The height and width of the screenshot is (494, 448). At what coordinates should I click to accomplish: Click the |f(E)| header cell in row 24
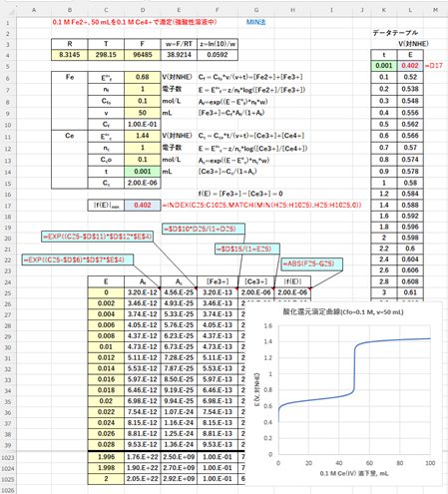[x=292, y=281]
